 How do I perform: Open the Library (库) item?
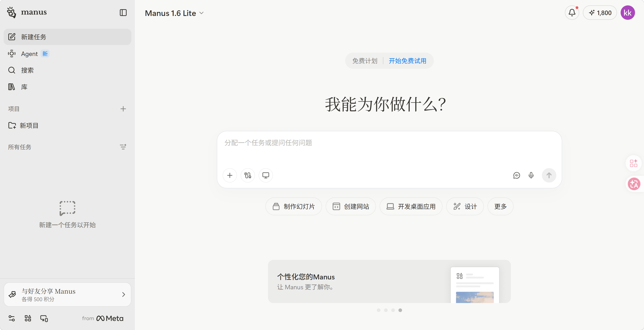pyautogui.click(x=67, y=87)
